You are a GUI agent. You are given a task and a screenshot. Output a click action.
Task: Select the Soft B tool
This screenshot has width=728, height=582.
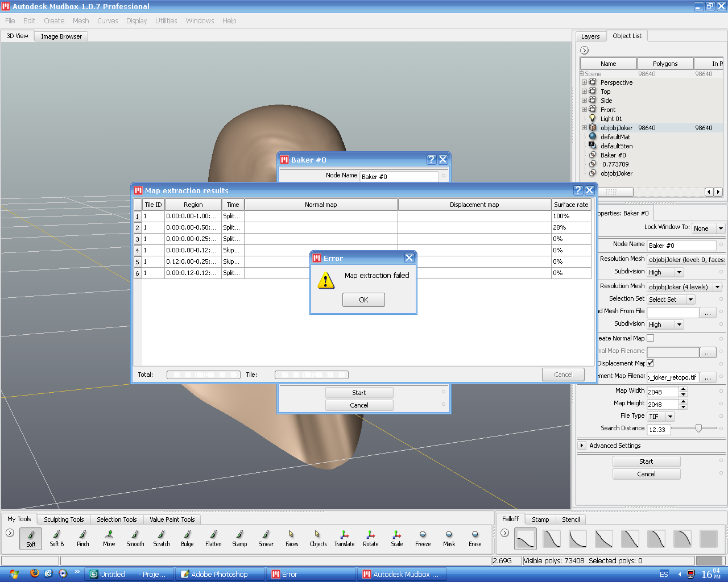point(57,538)
